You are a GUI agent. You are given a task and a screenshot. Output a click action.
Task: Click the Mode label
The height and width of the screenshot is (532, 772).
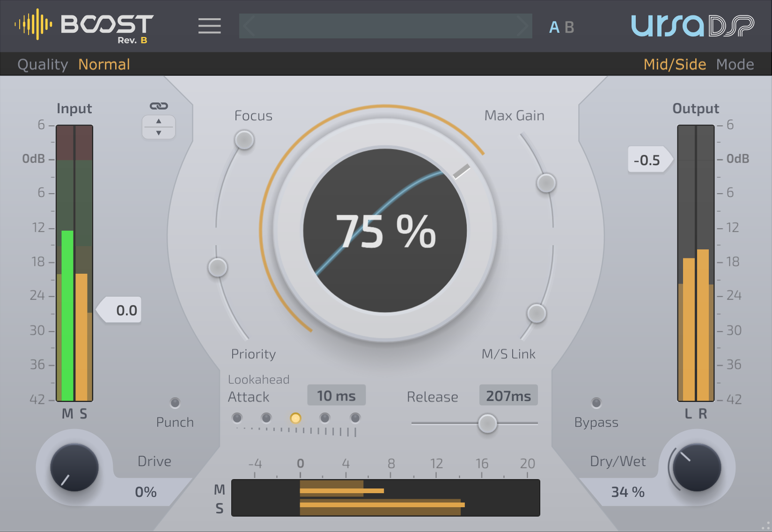click(735, 64)
